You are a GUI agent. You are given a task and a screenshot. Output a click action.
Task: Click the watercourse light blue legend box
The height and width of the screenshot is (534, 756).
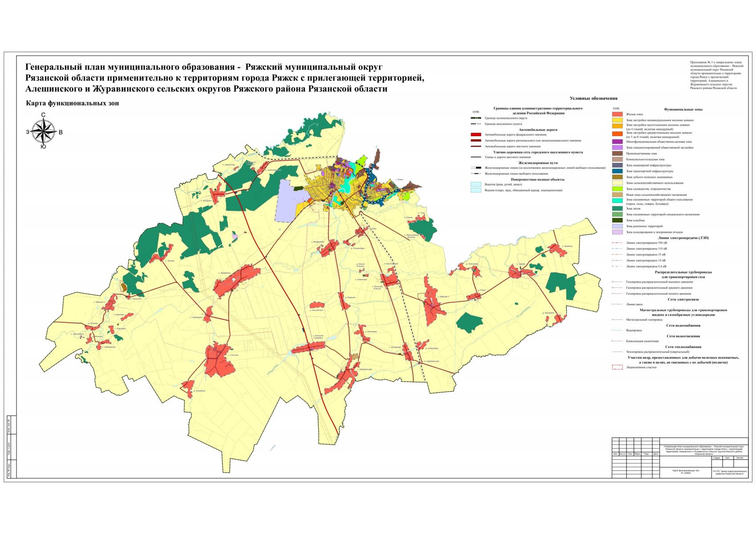click(x=476, y=184)
